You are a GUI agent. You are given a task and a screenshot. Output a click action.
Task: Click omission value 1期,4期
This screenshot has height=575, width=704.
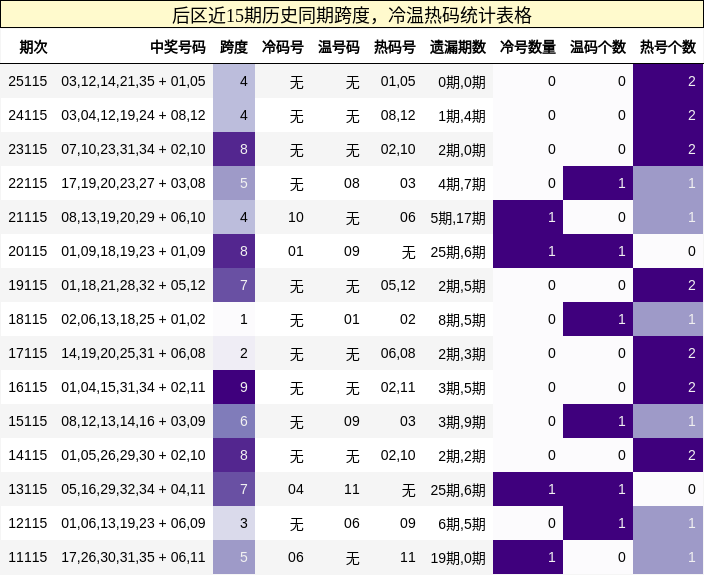tap(462, 116)
